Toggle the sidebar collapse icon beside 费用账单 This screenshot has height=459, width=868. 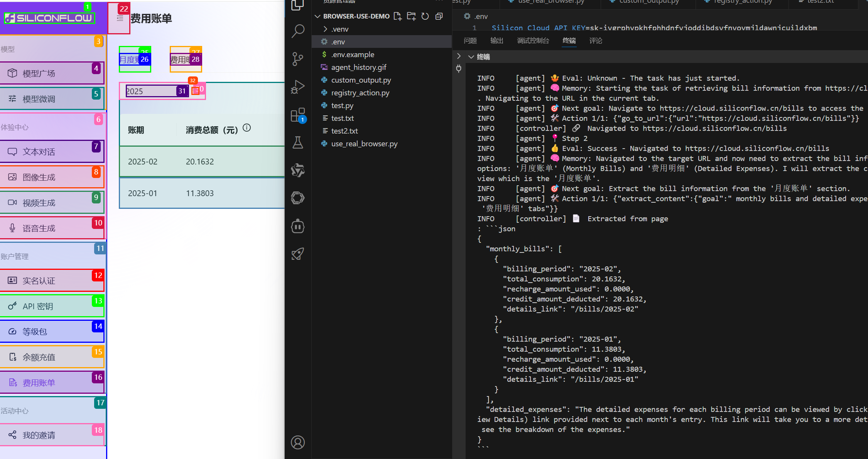[x=120, y=19]
